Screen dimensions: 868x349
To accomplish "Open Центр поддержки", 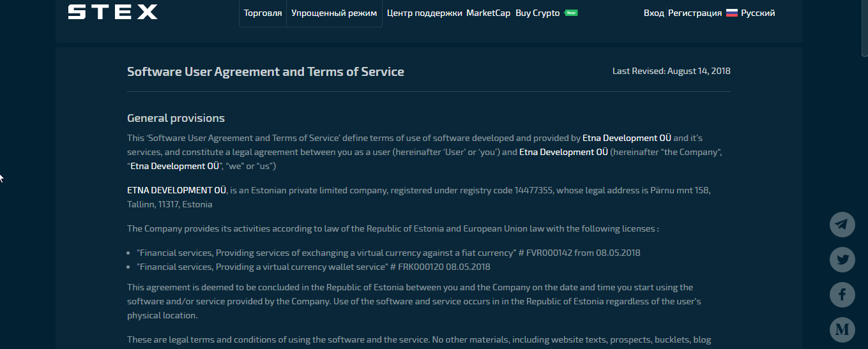I will [425, 13].
